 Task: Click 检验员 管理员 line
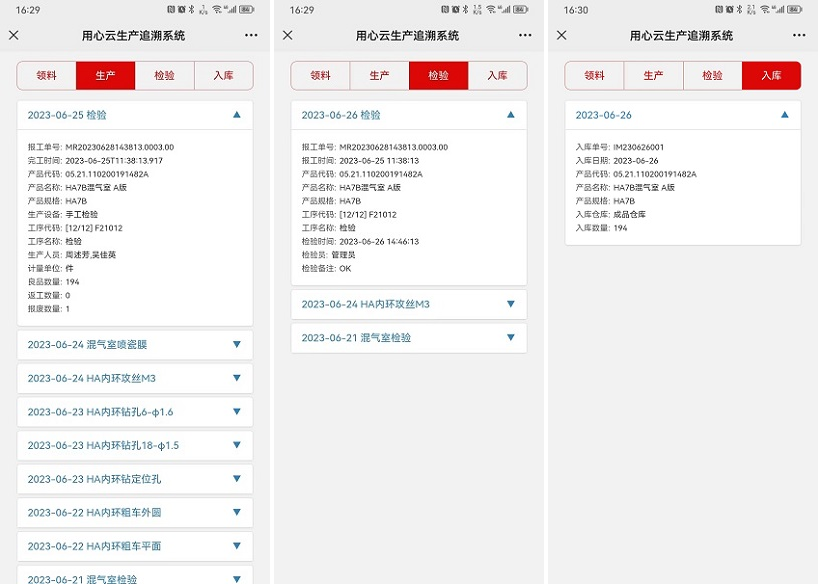coord(328,255)
